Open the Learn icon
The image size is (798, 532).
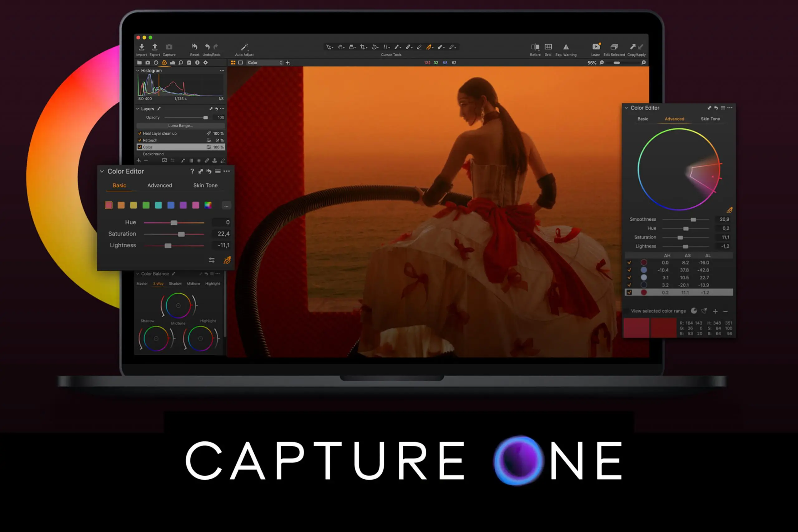click(x=596, y=47)
